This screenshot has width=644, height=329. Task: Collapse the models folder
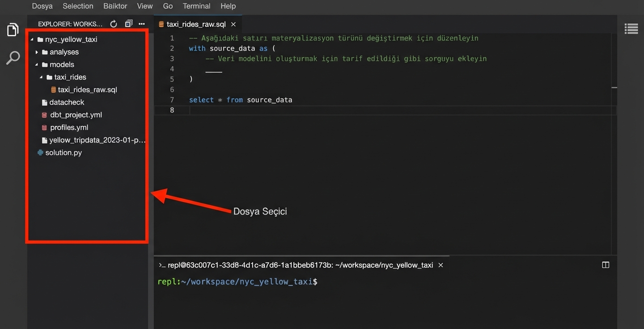pos(62,64)
